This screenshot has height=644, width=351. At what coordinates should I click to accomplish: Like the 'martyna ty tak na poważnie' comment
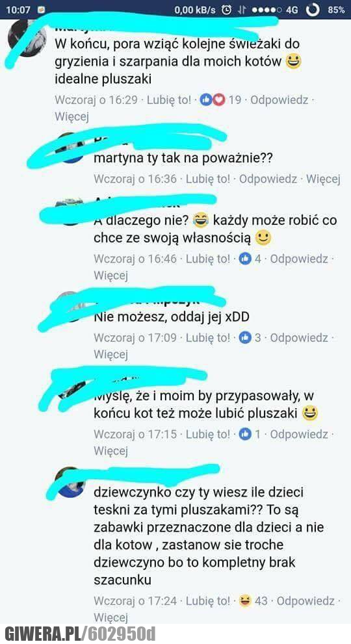[208, 179]
